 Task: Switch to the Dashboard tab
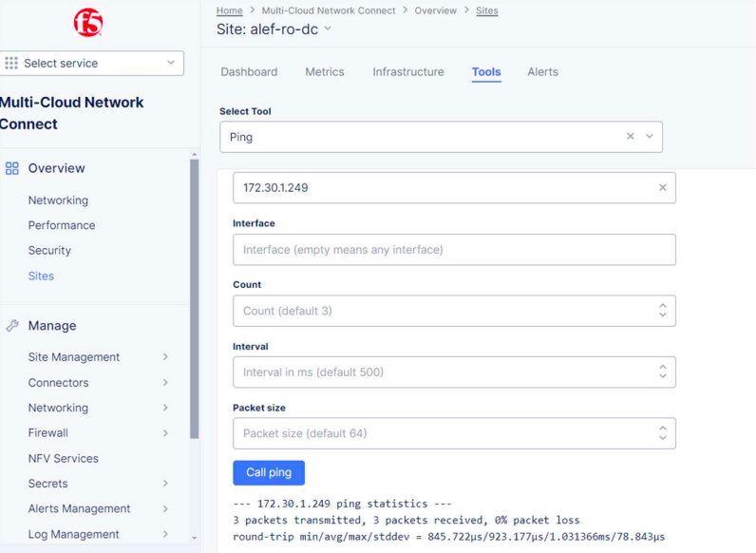249,72
